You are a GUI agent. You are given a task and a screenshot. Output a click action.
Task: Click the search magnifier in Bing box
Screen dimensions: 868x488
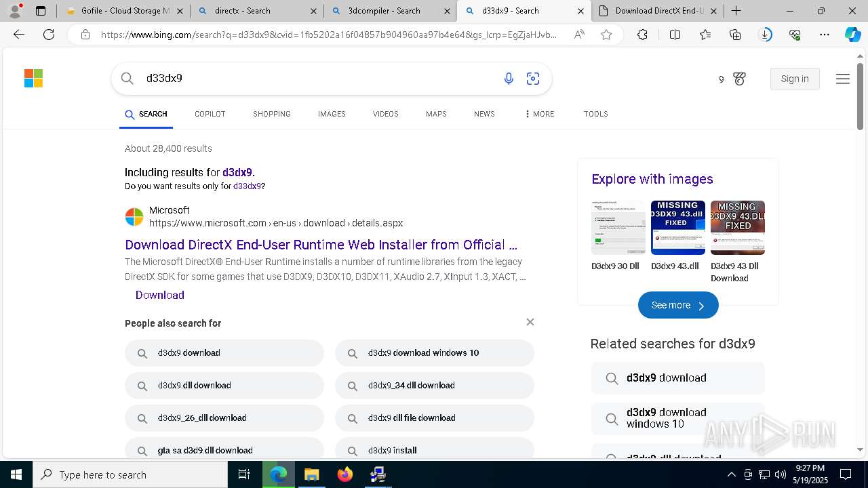point(127,79)
